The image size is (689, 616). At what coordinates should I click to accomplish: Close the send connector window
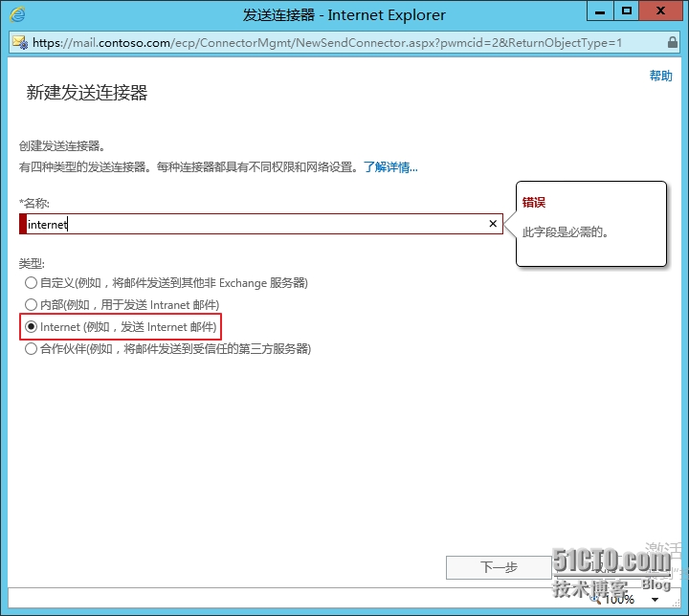coord(661,11)
